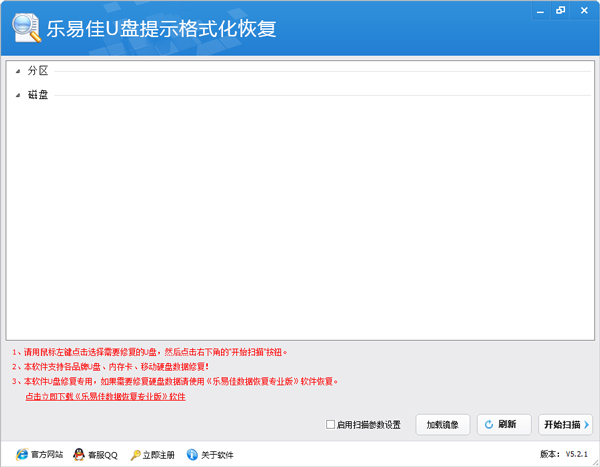Click the app logo in the title bar
This screenshot has width=600, height=467.
pos(24,27)
